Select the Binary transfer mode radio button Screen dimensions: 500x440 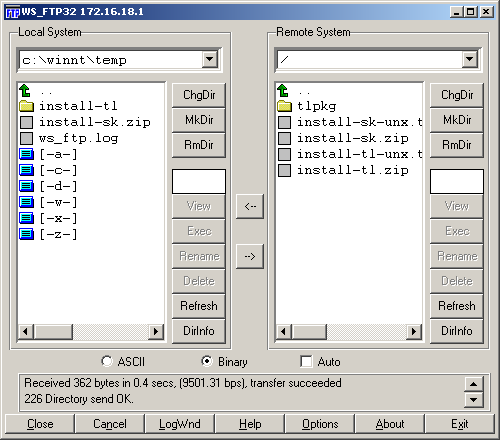[207, 361]
